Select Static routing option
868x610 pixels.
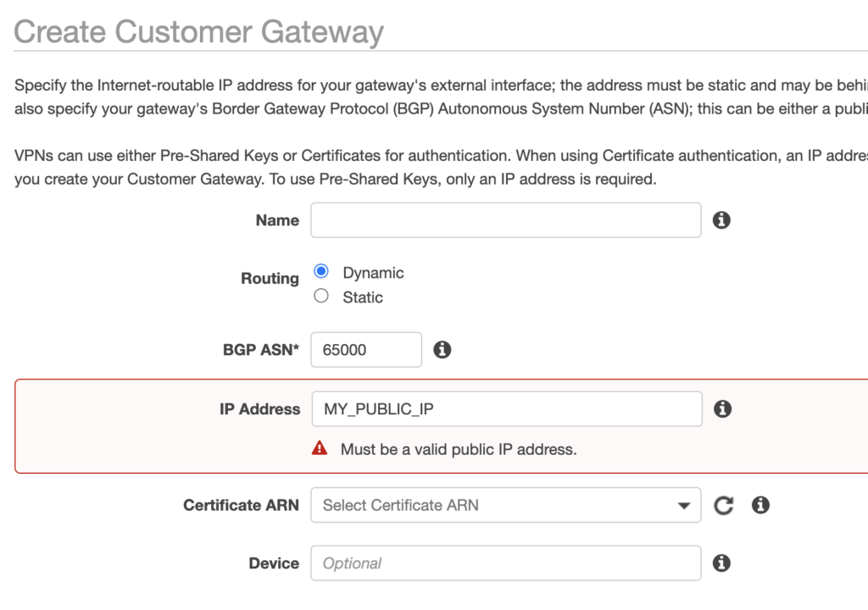point(321,297)
